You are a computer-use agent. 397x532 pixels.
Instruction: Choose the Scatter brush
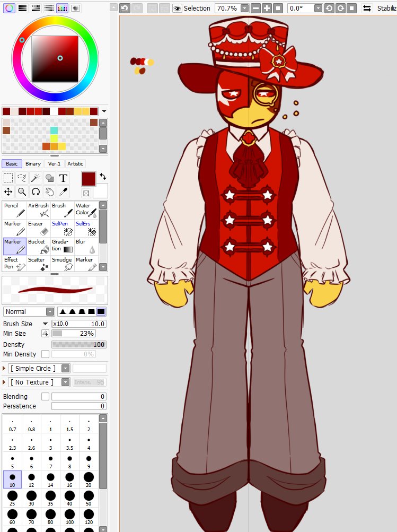point(38,264)
